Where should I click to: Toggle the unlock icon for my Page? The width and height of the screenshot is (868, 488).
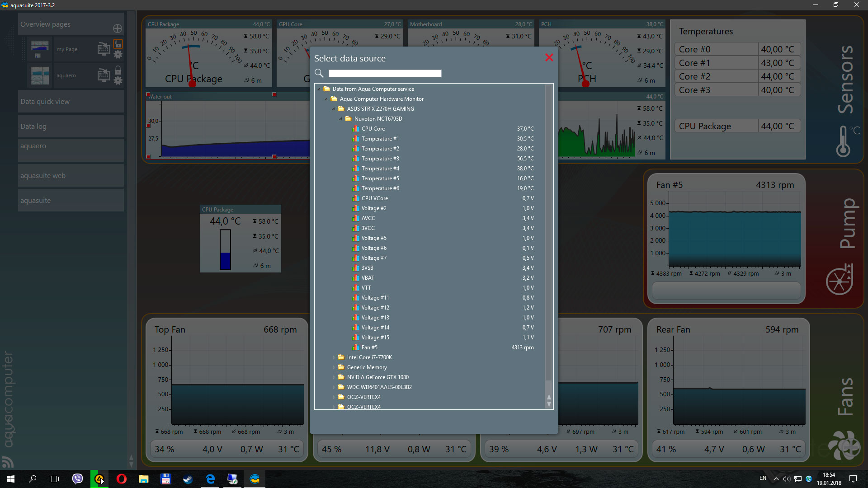(x=118, y=44)
